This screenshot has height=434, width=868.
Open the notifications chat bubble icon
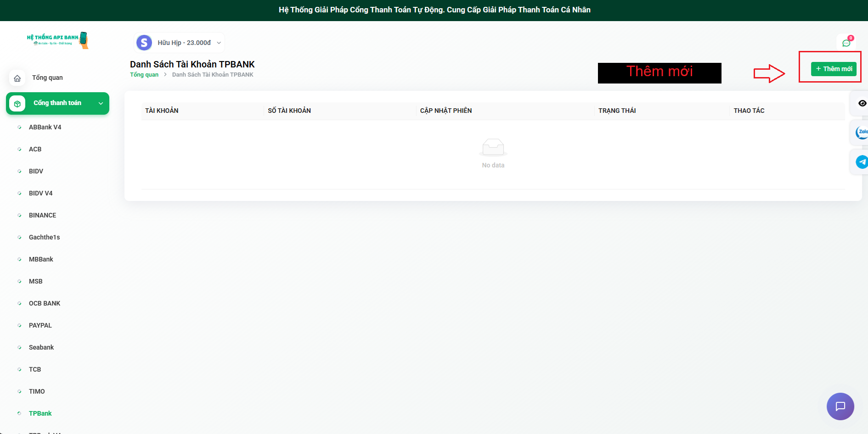(846, 43)
